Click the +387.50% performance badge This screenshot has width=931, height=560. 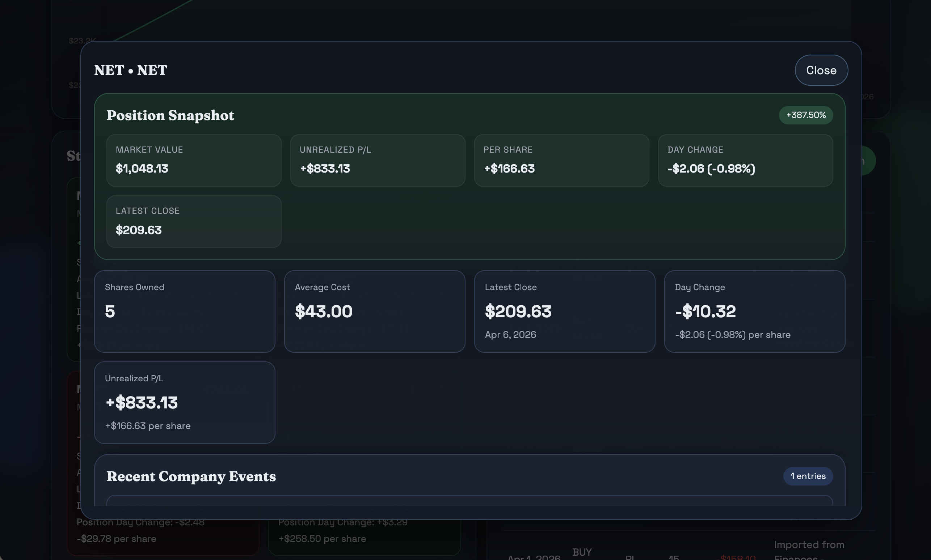805,115
